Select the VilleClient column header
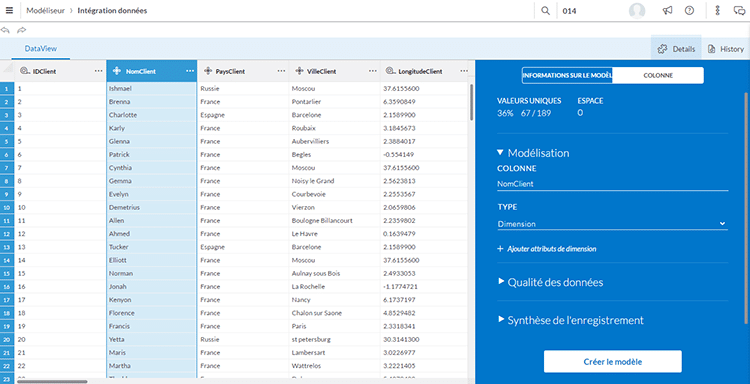The width and height of the screenshot is (750, 384). click(334, 71)
